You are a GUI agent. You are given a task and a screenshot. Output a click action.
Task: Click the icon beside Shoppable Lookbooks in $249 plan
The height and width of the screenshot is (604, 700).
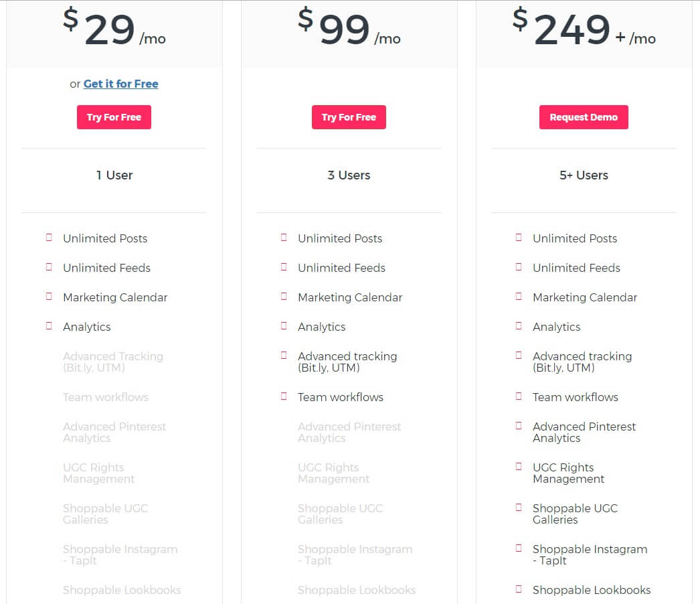[519, 589]
